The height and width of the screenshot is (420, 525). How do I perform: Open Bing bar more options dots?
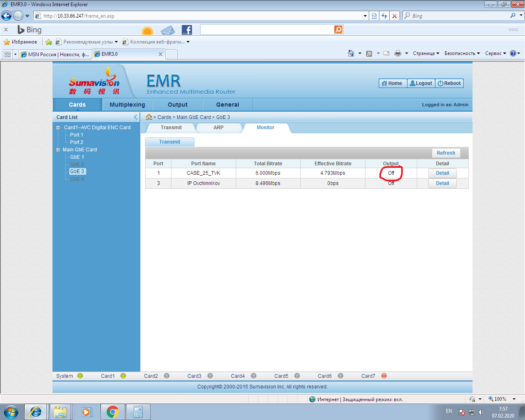[513, 30]
